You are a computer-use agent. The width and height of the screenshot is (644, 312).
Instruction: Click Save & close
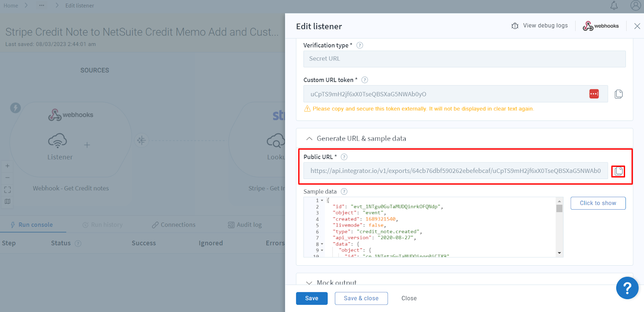click(x=361, y=298)
